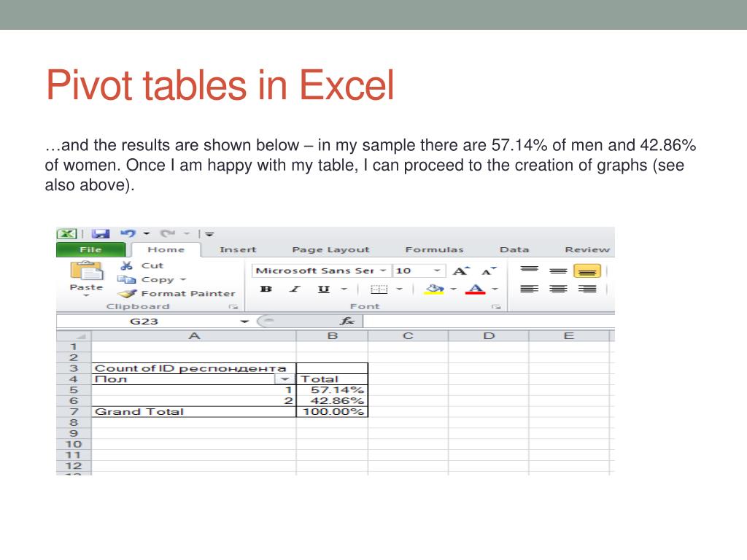747x560 pixels.
Task: Select column E header
Action: 569,335
